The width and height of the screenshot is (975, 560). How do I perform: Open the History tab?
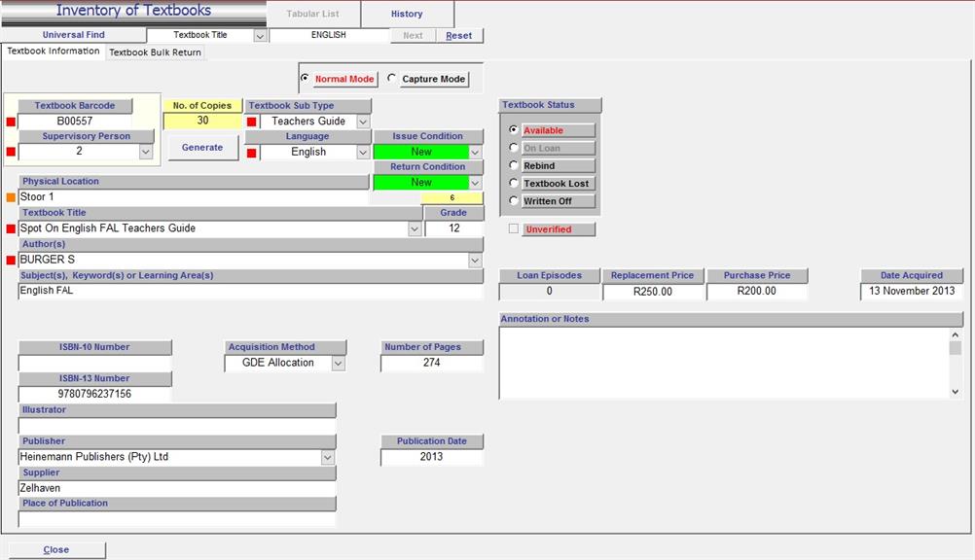(x=407, y=14)
